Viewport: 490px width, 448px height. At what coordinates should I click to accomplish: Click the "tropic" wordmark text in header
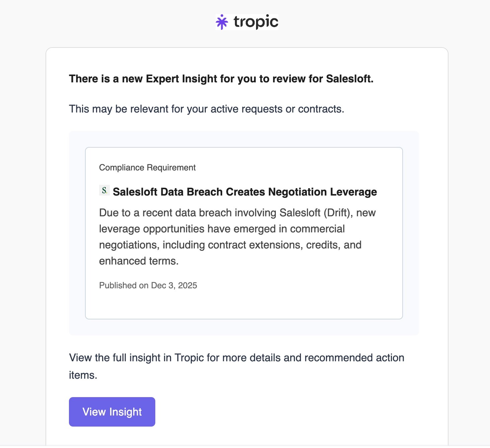[256, 22]
